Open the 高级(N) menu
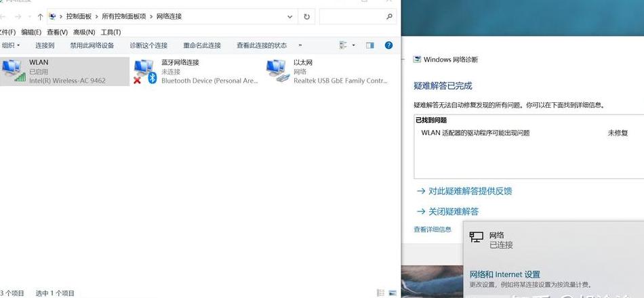The image size is (644, 298). pos(84,32)
